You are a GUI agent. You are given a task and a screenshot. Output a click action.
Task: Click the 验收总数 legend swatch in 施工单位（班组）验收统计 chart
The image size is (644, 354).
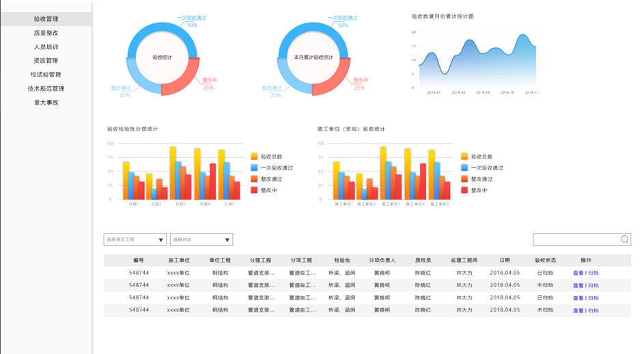[464, 156]
